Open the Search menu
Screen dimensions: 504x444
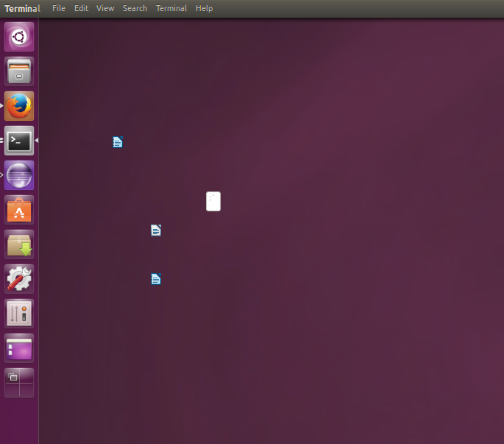[x=135, y=8]
